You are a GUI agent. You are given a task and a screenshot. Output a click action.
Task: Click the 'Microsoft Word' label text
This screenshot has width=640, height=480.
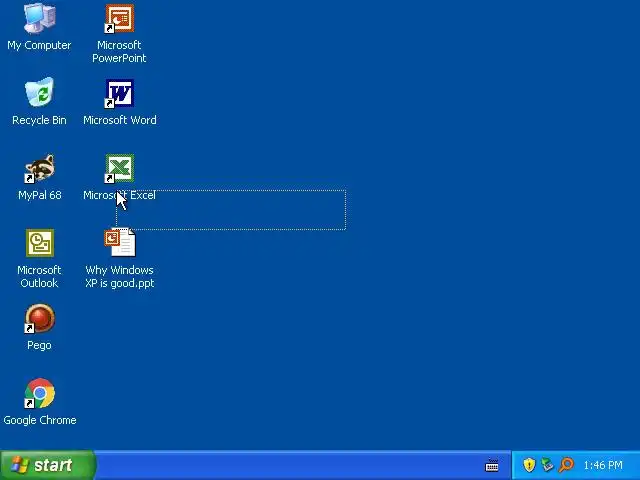click(120, 120)
